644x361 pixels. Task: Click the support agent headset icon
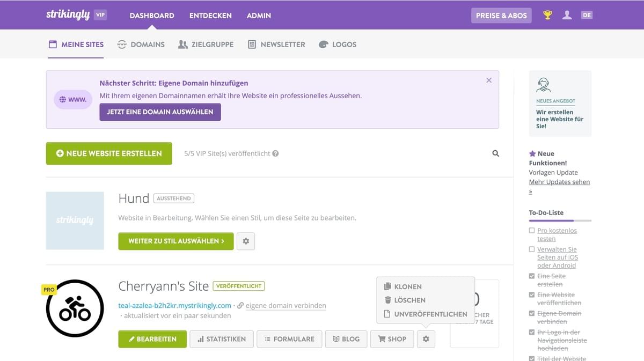543,85
